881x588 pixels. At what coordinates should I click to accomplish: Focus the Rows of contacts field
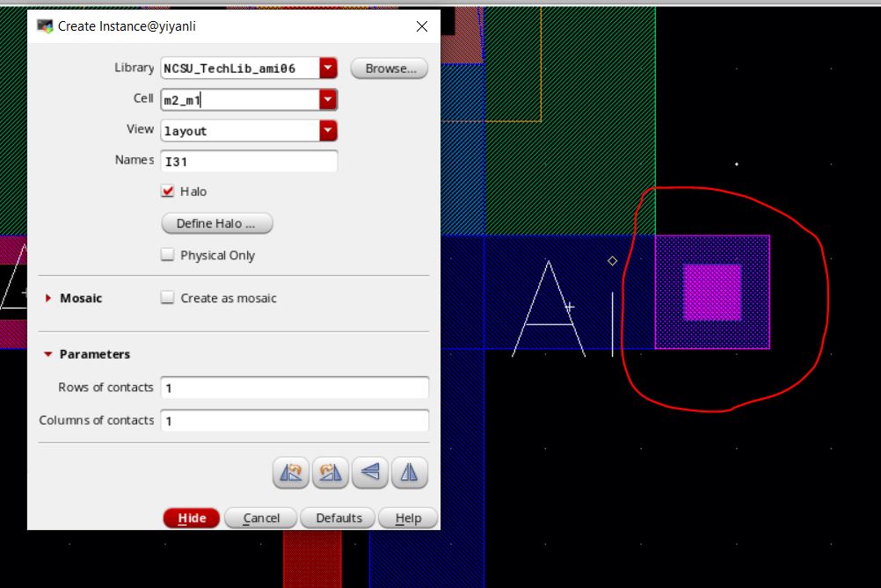pyautogui.click(x=295, y=388)
